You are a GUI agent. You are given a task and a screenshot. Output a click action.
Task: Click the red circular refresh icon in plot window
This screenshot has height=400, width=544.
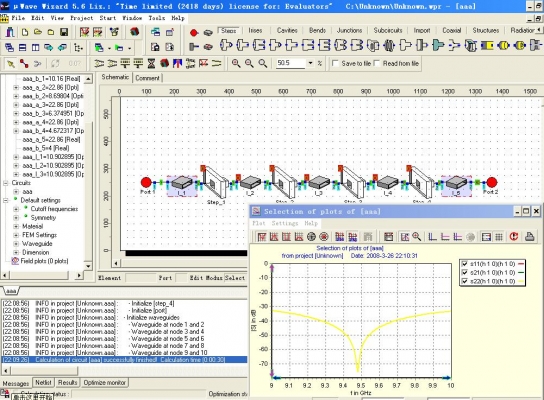[514, 237]
